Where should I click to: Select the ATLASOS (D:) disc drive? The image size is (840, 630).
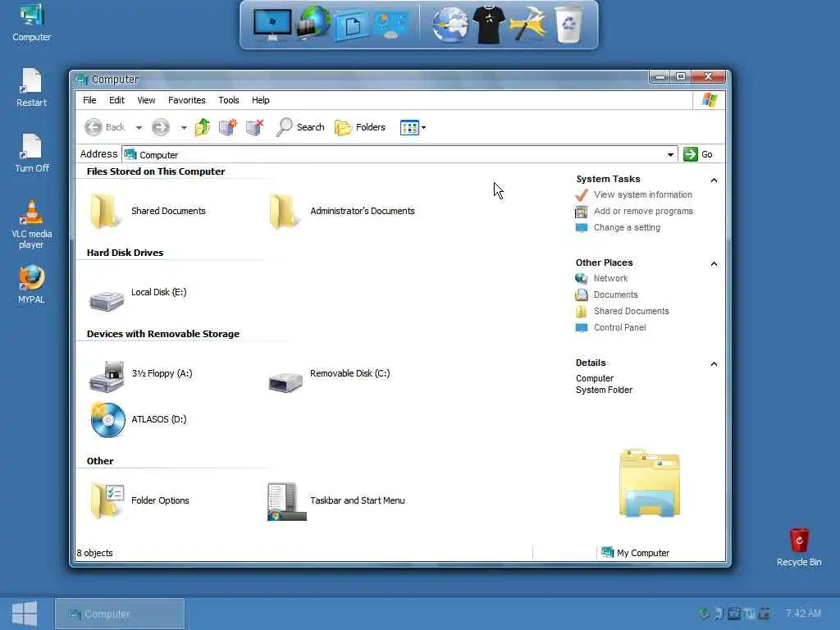(x=138, y=419)
